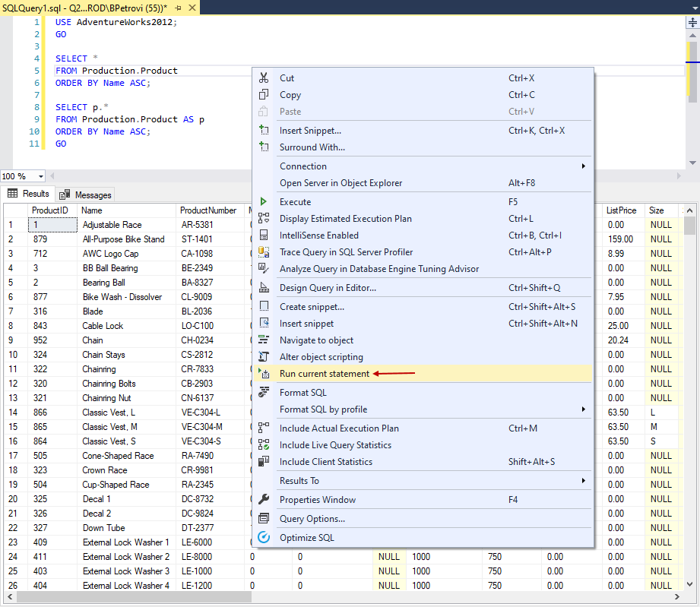
Task: Close the SQLQuery1.sql document tab
Action: (192, 8)
